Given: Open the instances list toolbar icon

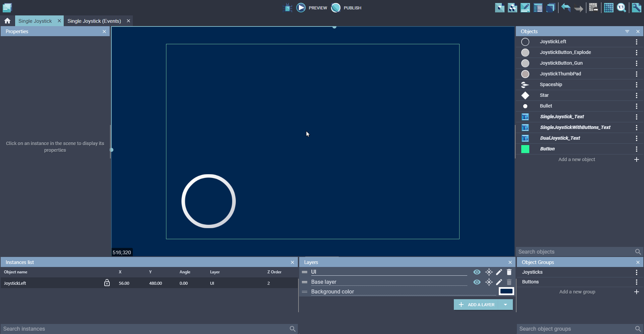Looking at the screenshot, I should point(538,8).
